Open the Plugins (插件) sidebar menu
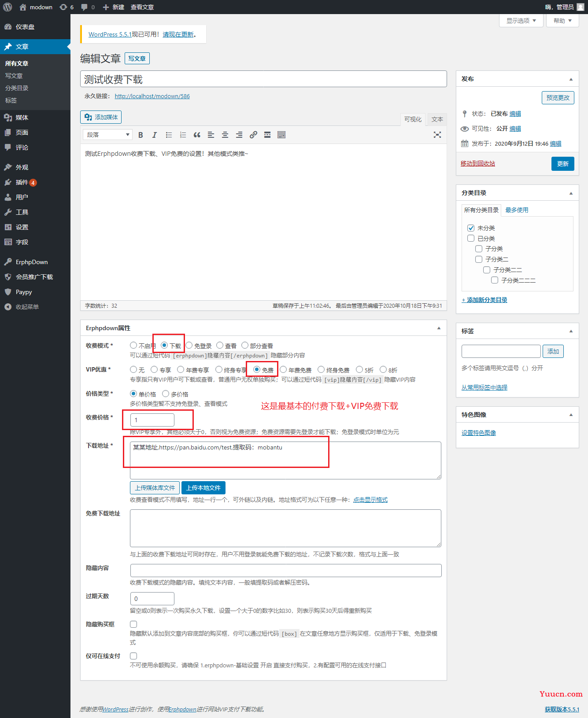This screenshot has width=588, height=718. [x=35, y=182]
